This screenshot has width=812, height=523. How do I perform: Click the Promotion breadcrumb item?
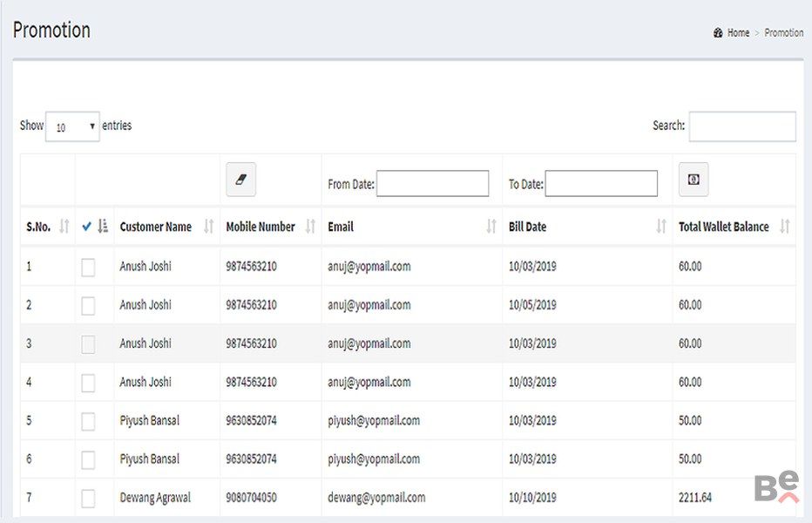click(784, 33)
